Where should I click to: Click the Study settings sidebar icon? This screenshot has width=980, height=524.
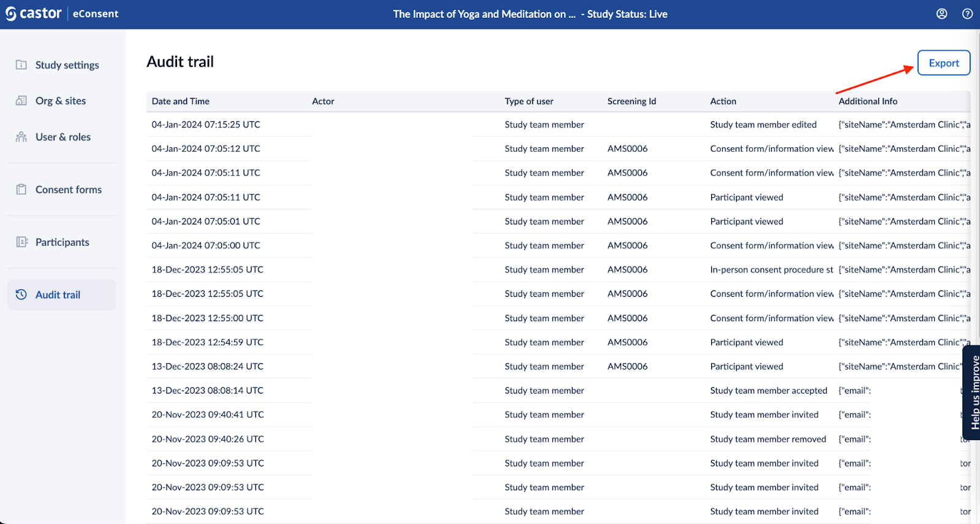(21, 64)
